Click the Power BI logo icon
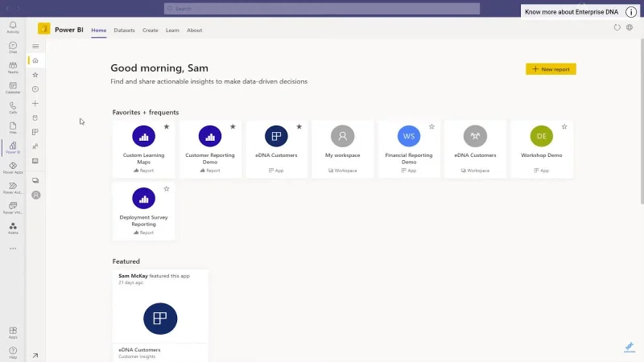The width and height of the screenshot is (644, 362). point(44,29)
